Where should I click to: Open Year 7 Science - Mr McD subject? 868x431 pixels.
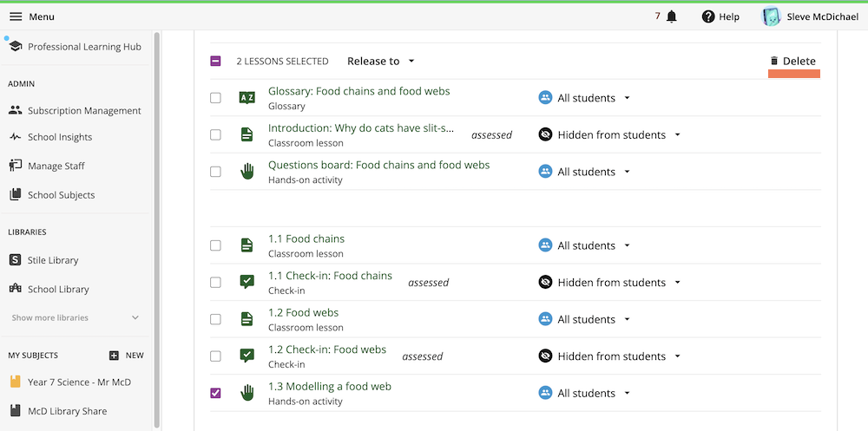pyautogui.click(x=79, y=382)
